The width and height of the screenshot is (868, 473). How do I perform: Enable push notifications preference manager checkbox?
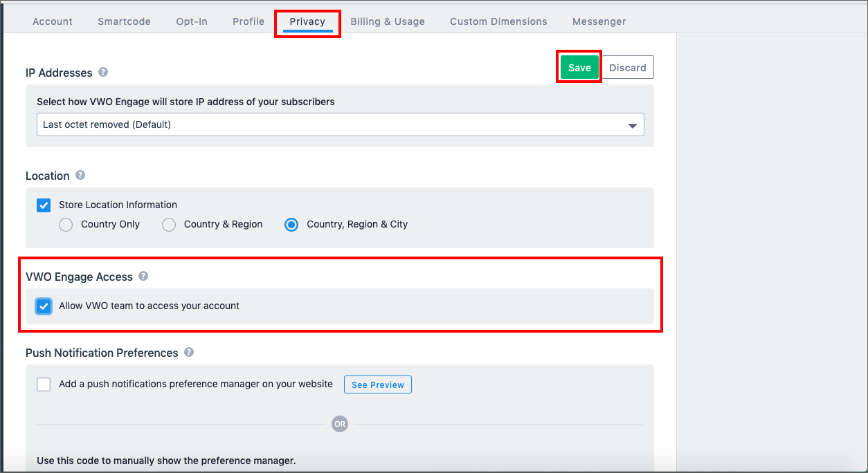tap(44, 384)
